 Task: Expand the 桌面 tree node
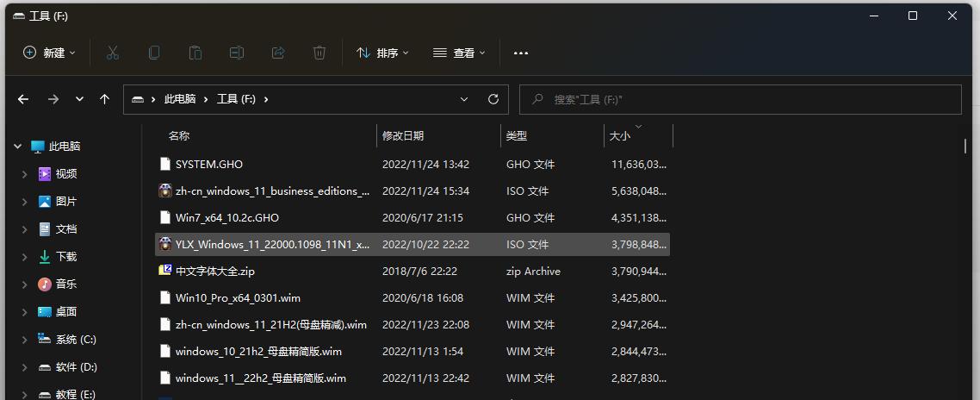[x=24, y=312]
